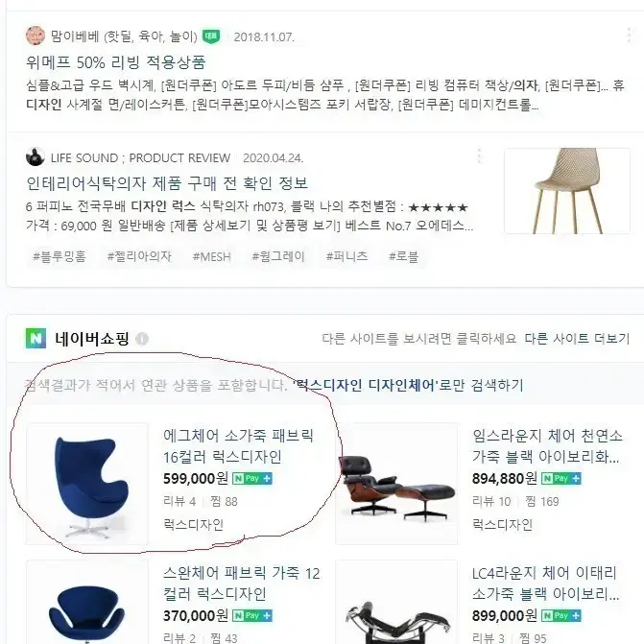
Task: Click the LIFE SOUND blog profile avatar
Action: pos(36,156)
